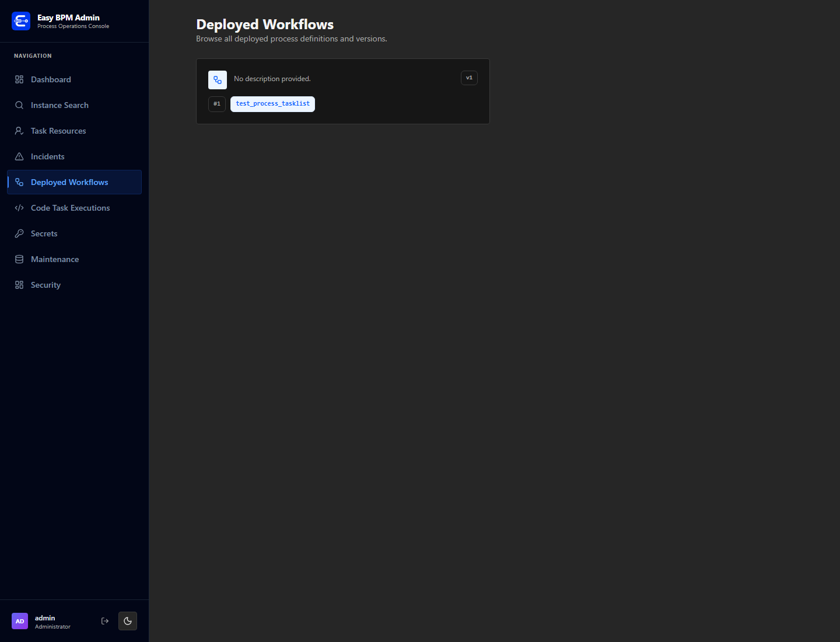Image resolution: width=840 pixels, height=642 pixels.
Task: Click the Incidents warning triangle icon
Action: 19,156
